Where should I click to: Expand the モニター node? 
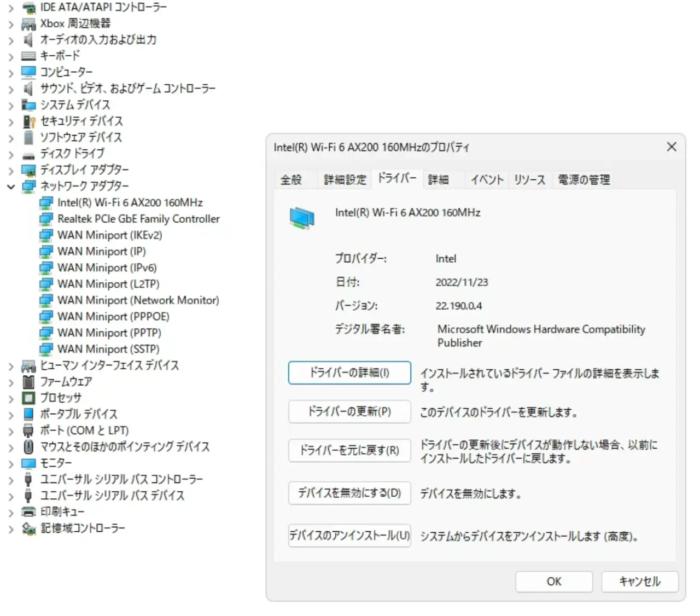[x=11, y=463]
